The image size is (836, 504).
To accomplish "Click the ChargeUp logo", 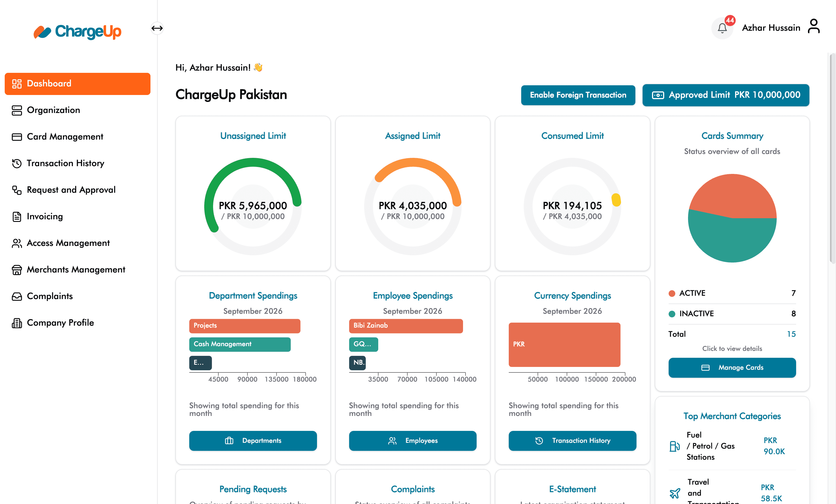I will (x=77, y=32).
